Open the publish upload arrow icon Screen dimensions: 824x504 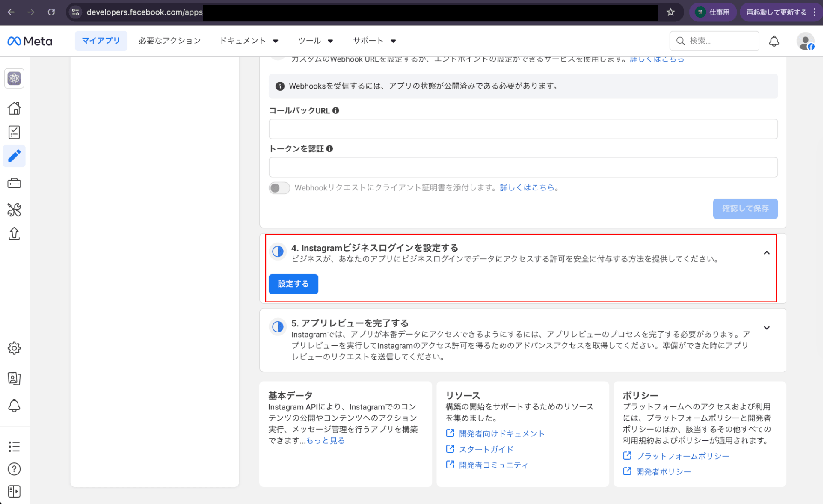pyautogui.click(x=14, y=234)
